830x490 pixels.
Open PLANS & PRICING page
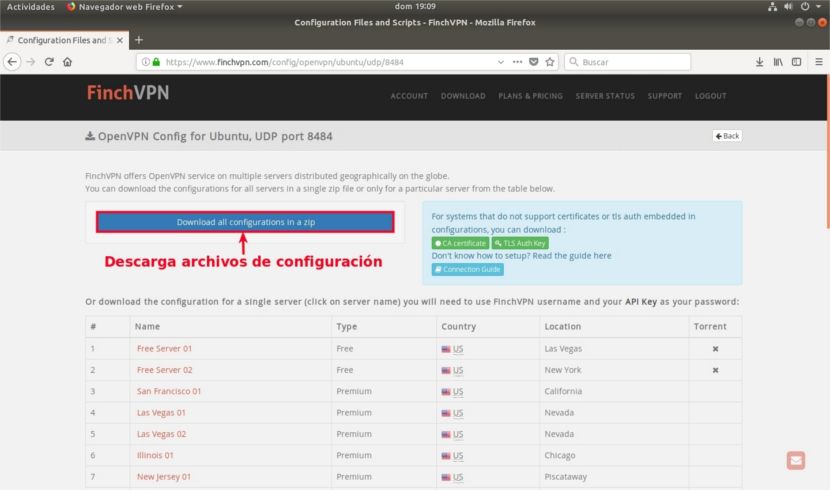(530, 96)
